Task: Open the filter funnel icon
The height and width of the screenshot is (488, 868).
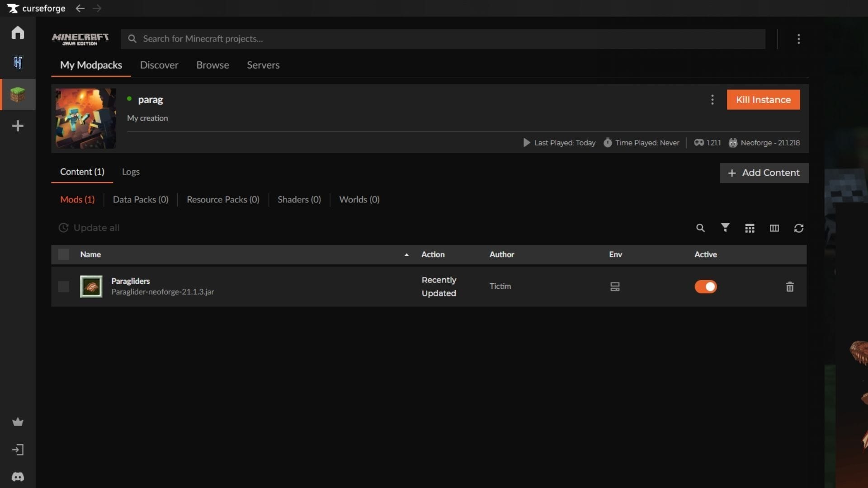Action: point(725,228)
